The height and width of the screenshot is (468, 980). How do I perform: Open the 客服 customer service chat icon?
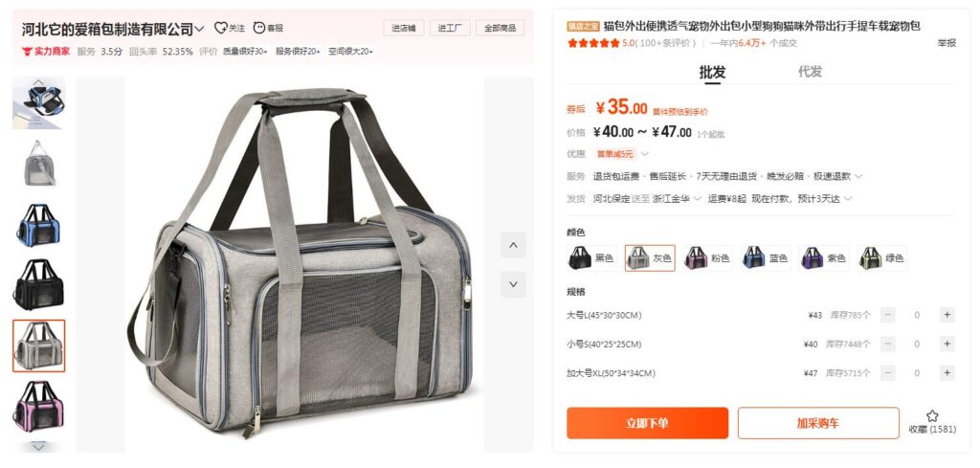point(259,28)
